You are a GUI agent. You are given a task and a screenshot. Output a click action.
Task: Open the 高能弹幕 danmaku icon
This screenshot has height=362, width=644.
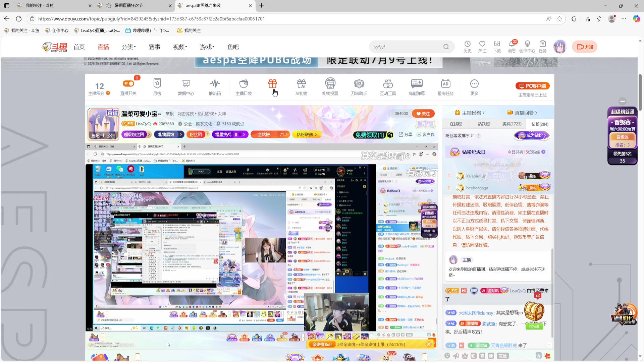[x=417, y=87]
